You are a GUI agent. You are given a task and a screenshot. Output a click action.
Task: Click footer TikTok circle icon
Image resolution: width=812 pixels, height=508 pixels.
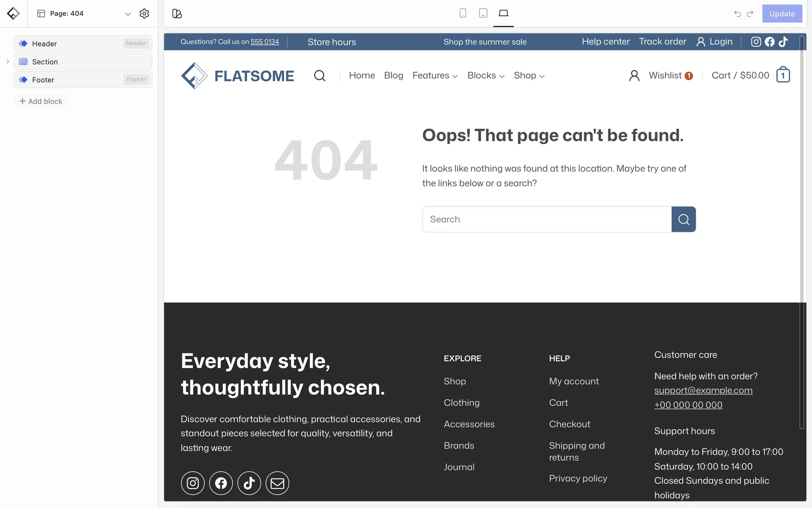(249, 483)
